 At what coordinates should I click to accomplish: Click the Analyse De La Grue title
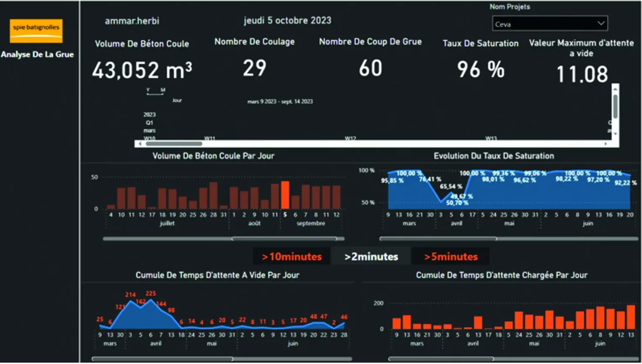pyautogui.click(x=37, y=54)
